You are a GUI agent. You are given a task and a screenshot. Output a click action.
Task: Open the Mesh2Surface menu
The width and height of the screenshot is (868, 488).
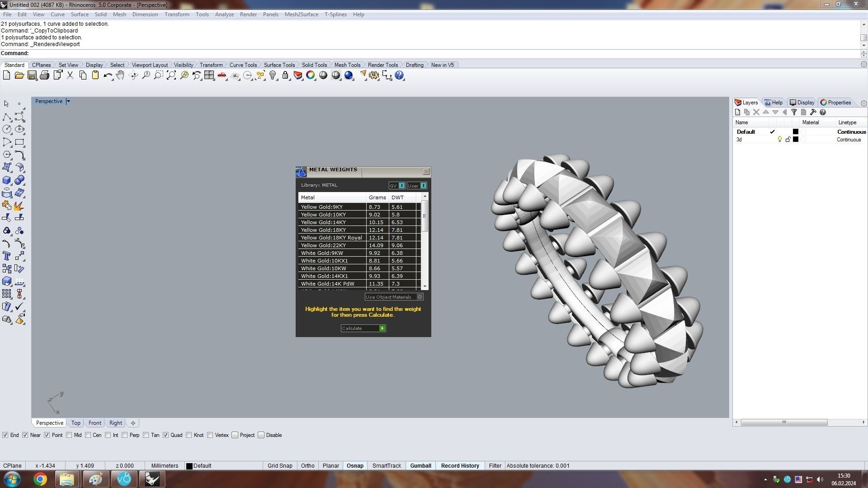[x=301, y=14]
